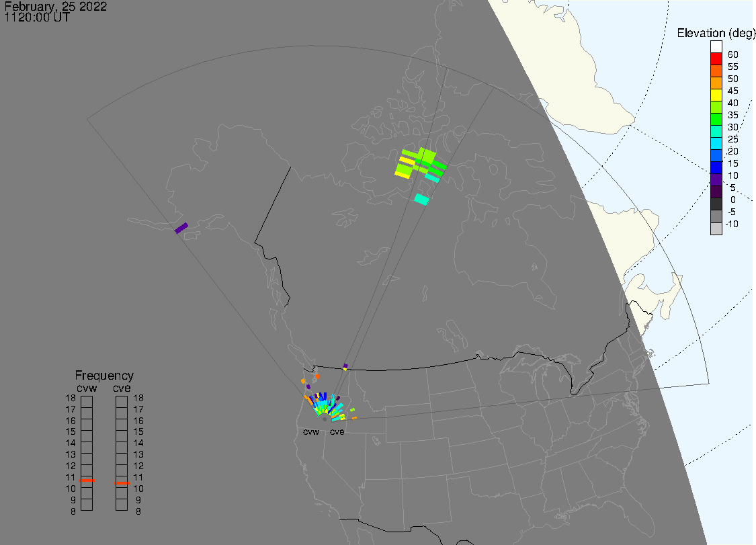Click the "1120:00 UT" time stamp
Image resolution: width=756 pixels, height=545 pixels.
(x=37, y=17)
